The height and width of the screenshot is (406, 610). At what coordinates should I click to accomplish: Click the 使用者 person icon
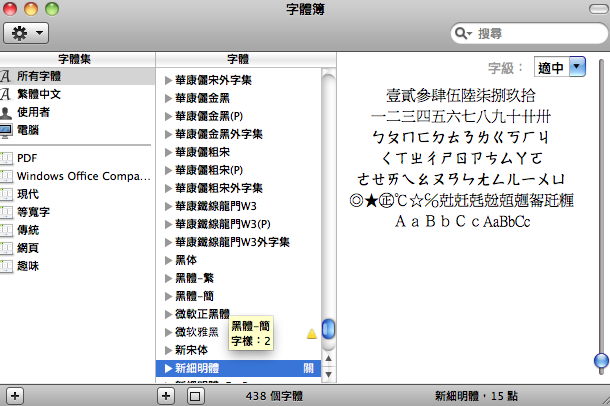[5, 113]
